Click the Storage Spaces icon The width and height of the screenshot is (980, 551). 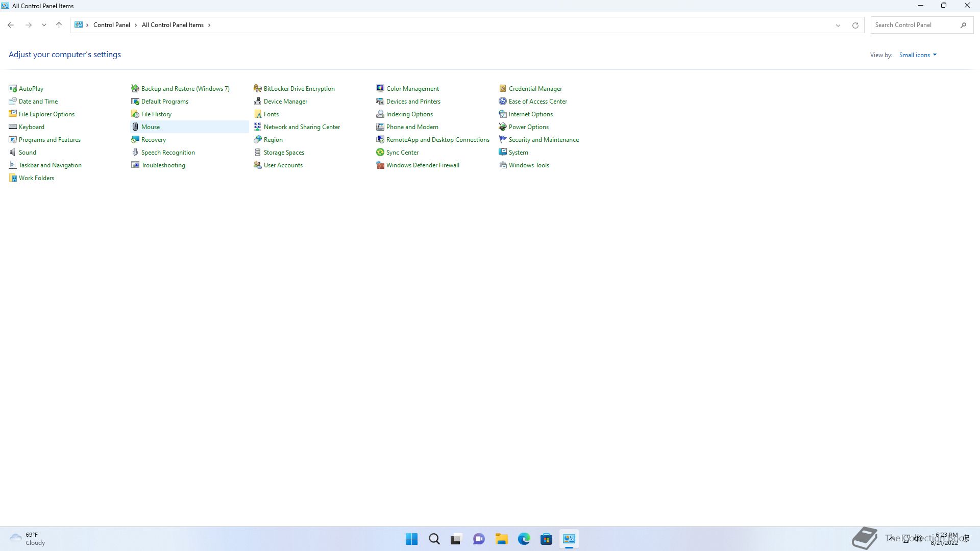click(258, 153)
